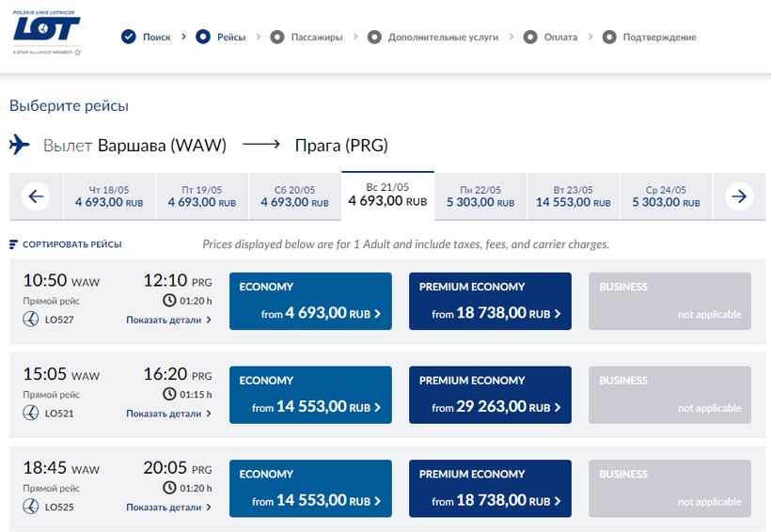Expand Показать детали for flight LO525
The image size is (771, 532).
click(x=169, y=508)
